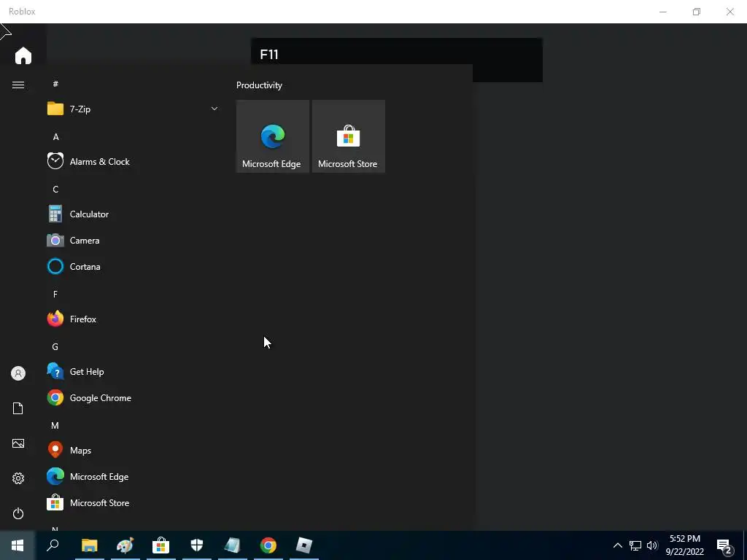747x560 pixels.
Task: Open the clock showing 5:52 PM
Action: click(x=684, y=545)
